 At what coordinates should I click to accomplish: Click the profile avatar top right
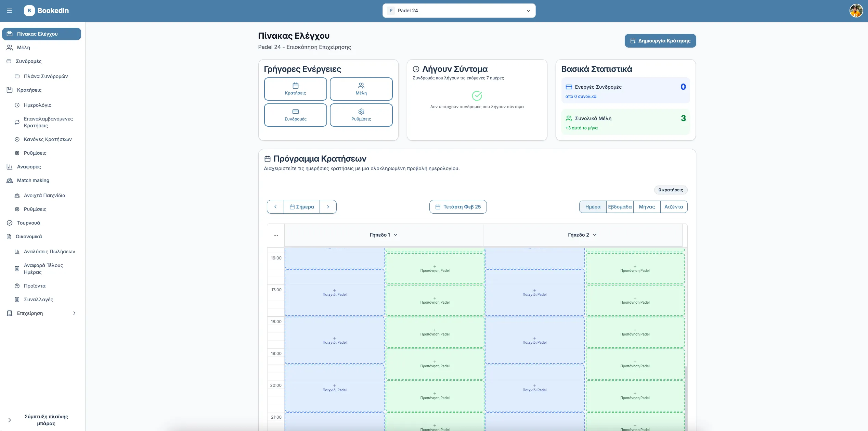click(856, 11)
